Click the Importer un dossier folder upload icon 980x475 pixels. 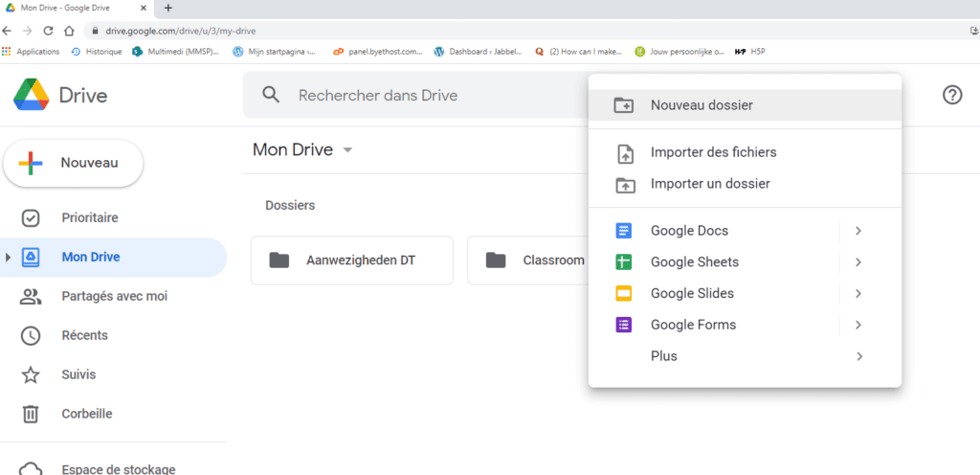[x=626, y=185]
